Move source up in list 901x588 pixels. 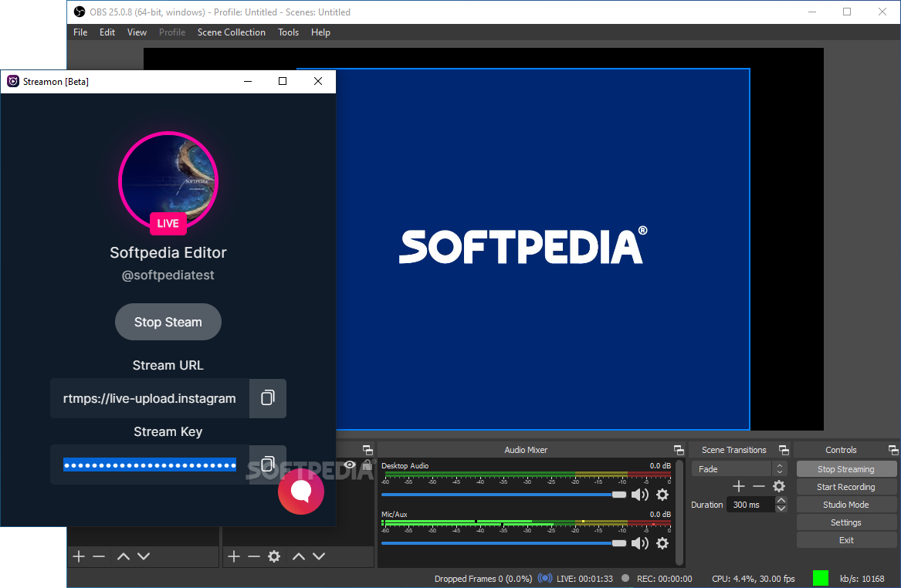(x=299, y=556)
